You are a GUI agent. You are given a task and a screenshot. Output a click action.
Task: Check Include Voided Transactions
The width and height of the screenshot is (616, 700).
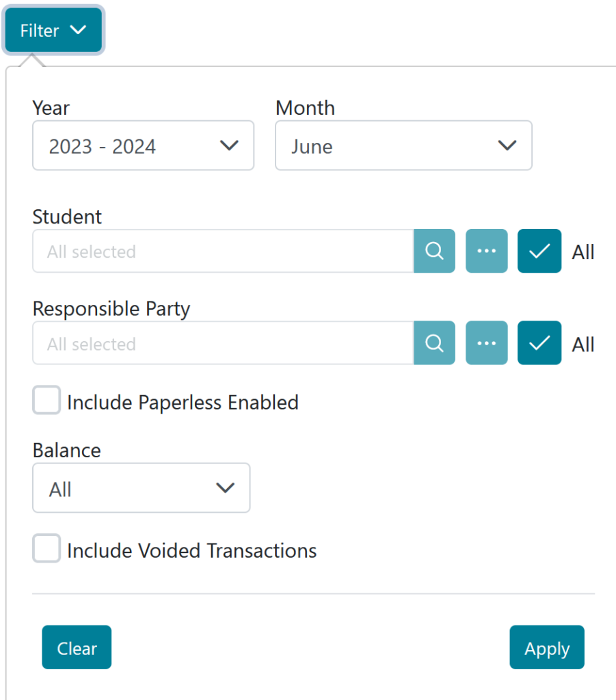(45, 549)
